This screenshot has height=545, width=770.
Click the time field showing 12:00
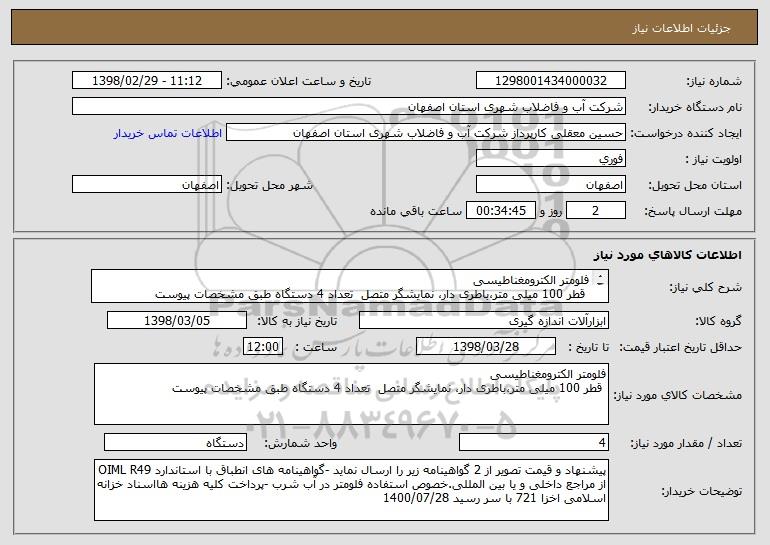pyautogui.click(x=263, y=347)
